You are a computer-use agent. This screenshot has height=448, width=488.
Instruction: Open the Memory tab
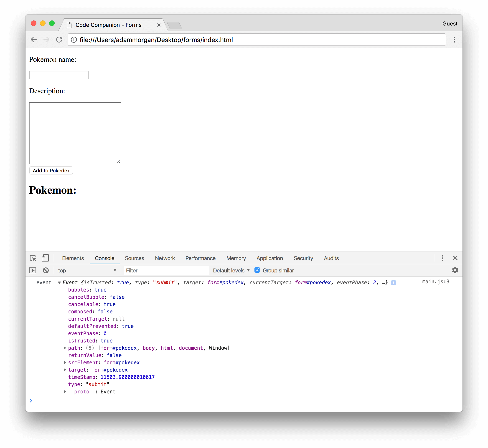[x=236, y=258]
